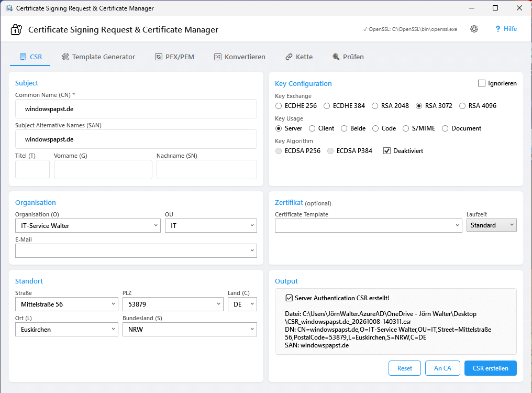Open the Land (C) dropdown
The width and height of the screenshot is (532, 393).
242,304
